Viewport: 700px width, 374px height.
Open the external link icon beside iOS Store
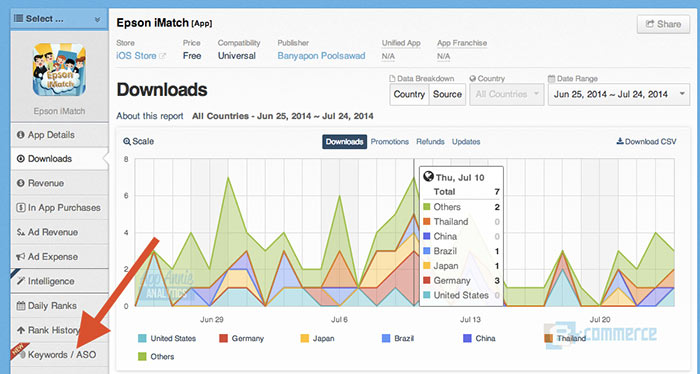(x=163, y=56)
